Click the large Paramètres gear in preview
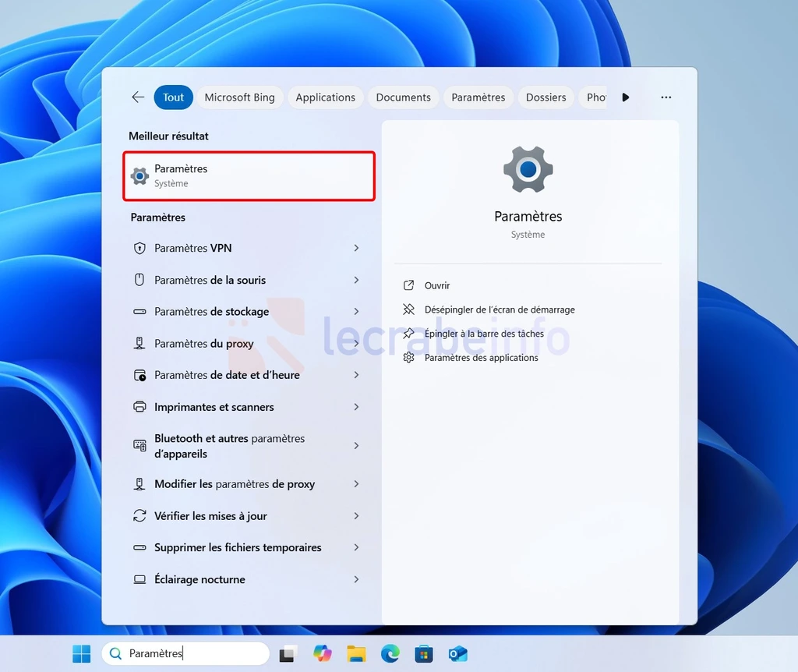Screen dimensions: 798x672 528,169
